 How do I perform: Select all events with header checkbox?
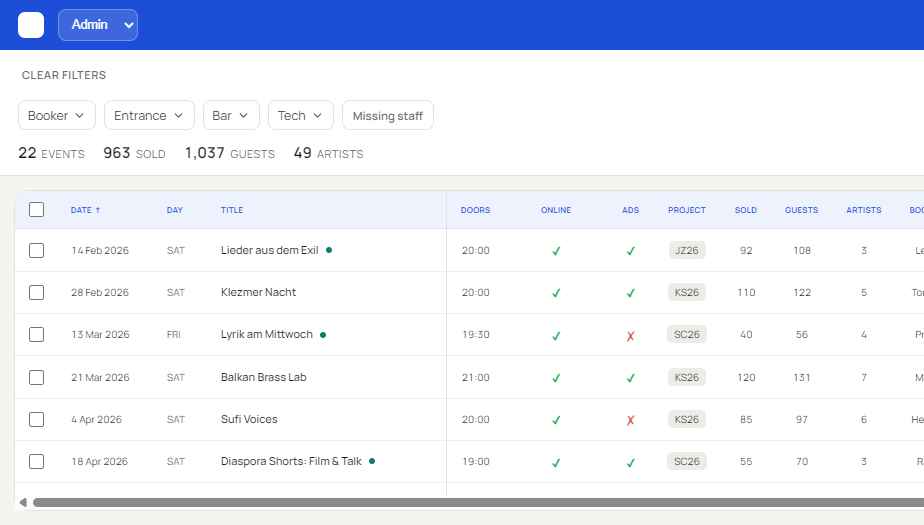click(37, 209)
